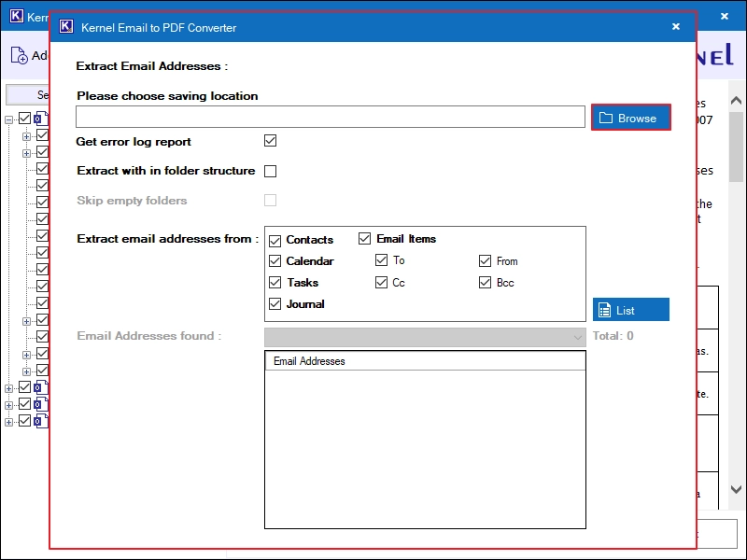
Task: Click the List button
Action: 631,310
